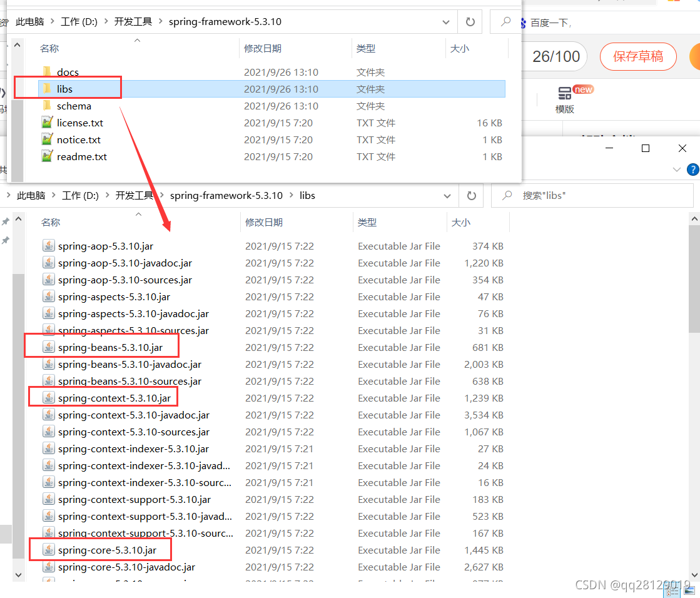Click the spring-aop-5.3.10.jar file icon
Image resolution: width=700 pixels, height=598 pixels.
(49, 245)
